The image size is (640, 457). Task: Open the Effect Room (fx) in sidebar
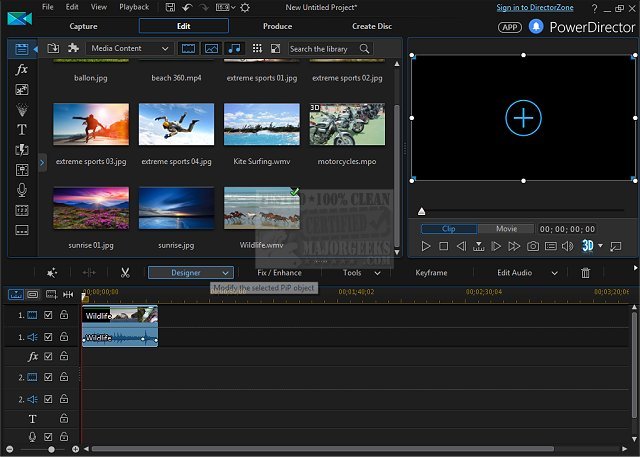click(21, 70)
